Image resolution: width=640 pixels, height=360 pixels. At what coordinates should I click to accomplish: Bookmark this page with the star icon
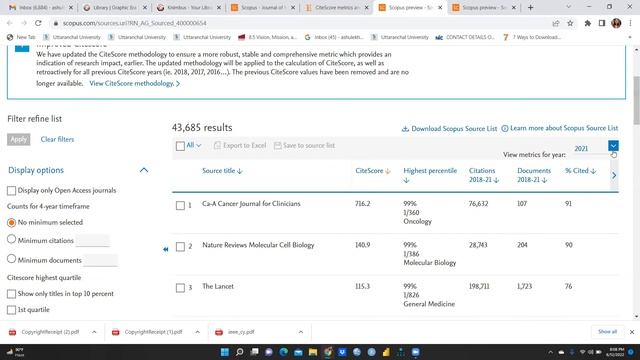570,23
